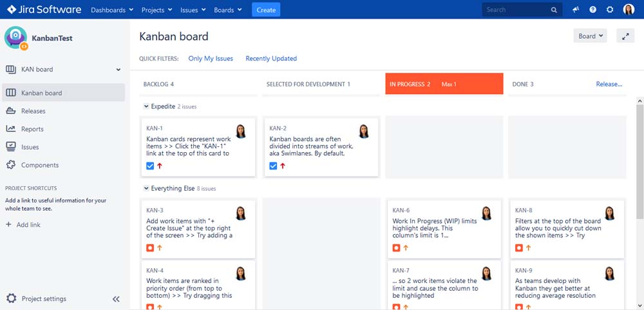Open the KAN-9 issue key link

pyautogui.click(x=524, y=270)
